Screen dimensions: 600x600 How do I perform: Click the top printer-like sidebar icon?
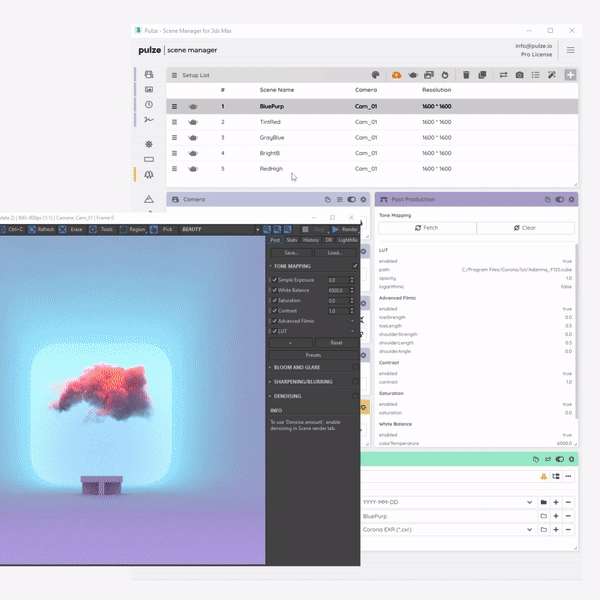tap(149, 74)
